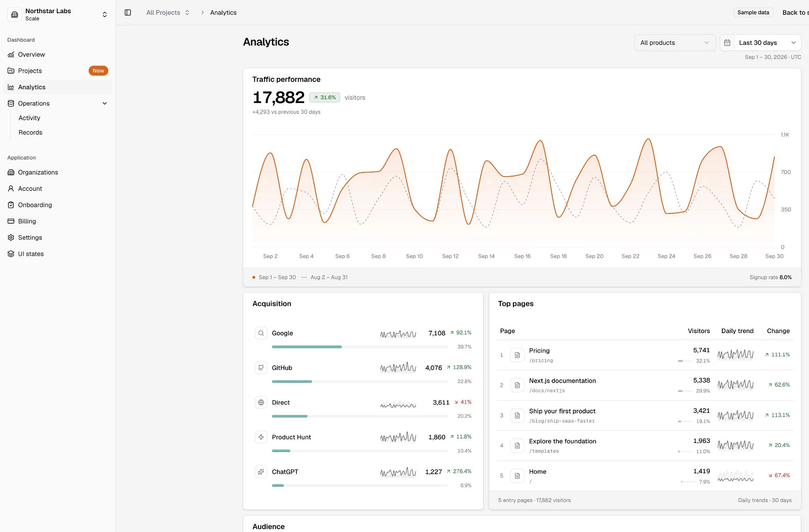This screenshot has width=809, height=532.
Task: Click the UI states layers icon
Action: pos(11,254)
